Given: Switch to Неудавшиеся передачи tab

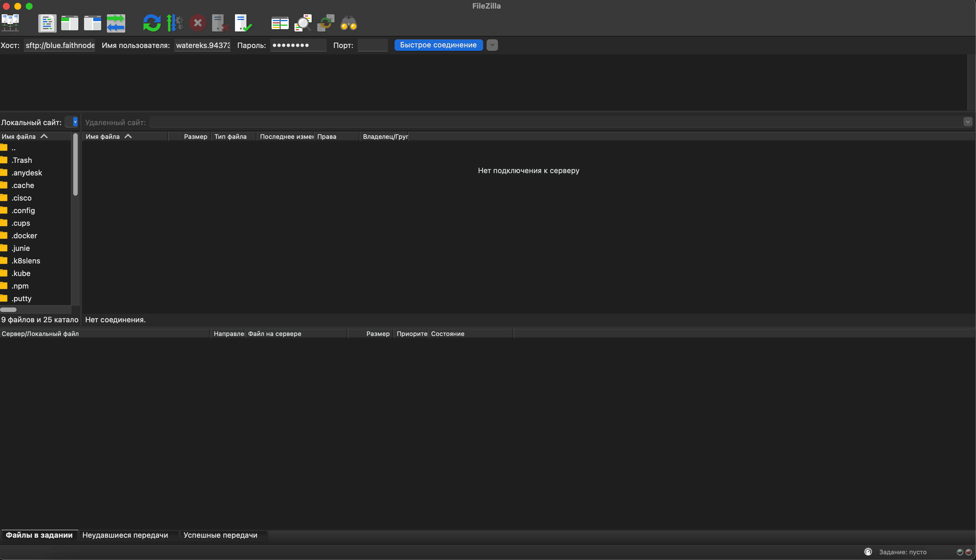Looking at the screenshot, I should (125, 535).
